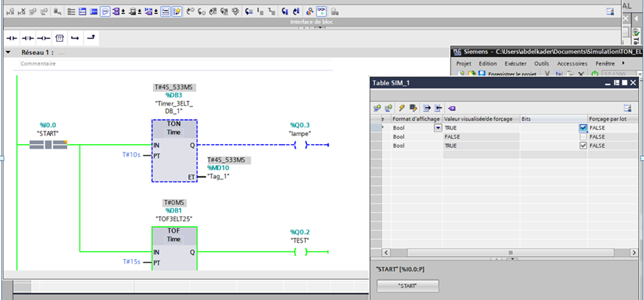
Task: Uncheck the third row Bits checkbox
Action: coord(583,145)
